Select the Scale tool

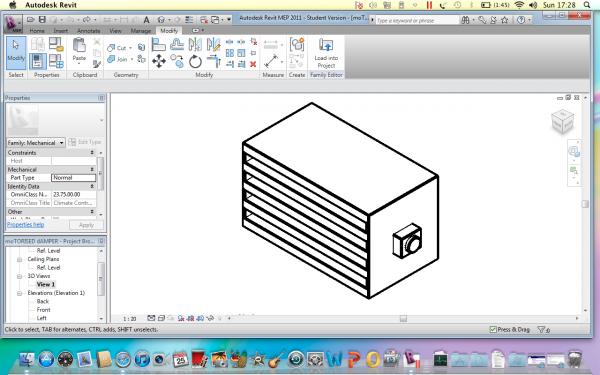(241, 53)
